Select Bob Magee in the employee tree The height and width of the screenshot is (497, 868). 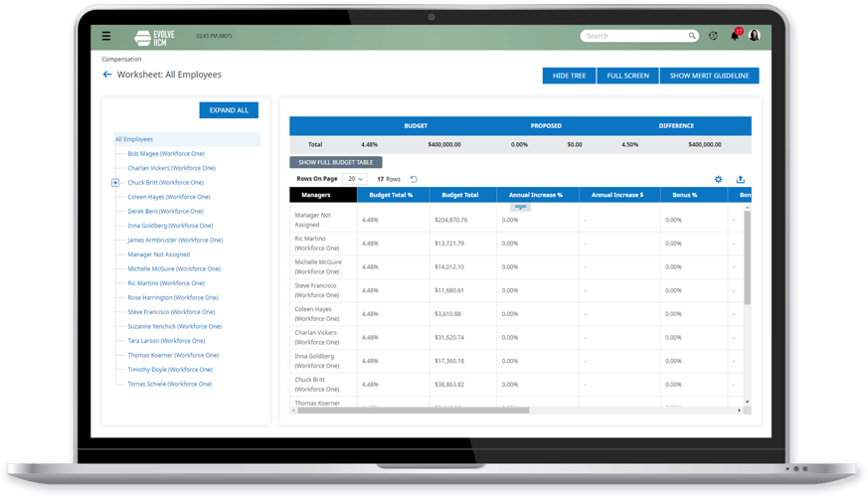click(x=165, y=154)
